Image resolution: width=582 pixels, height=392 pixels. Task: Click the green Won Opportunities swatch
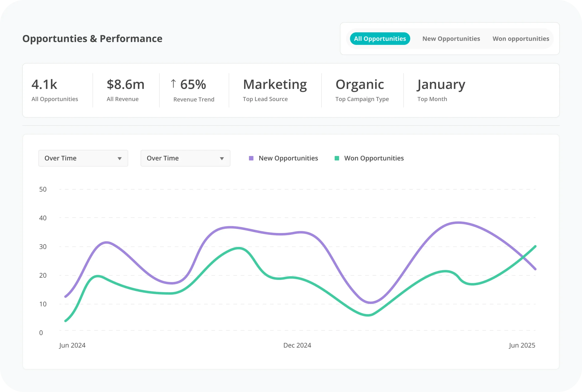337,158
